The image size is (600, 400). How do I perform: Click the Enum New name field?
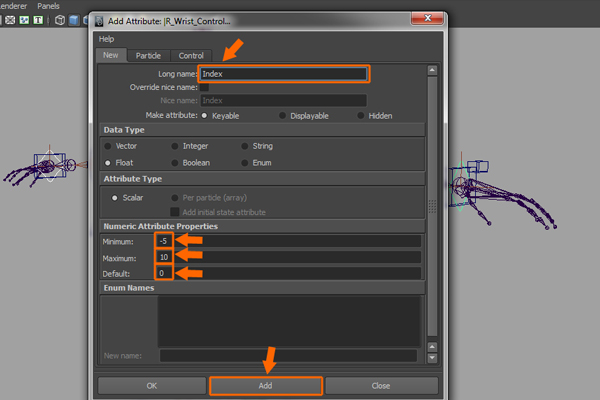click(x=288, y=356)
